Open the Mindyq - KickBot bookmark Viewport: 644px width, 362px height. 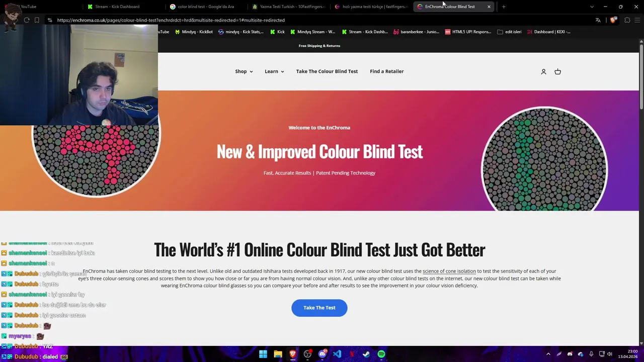coord(194,32)
